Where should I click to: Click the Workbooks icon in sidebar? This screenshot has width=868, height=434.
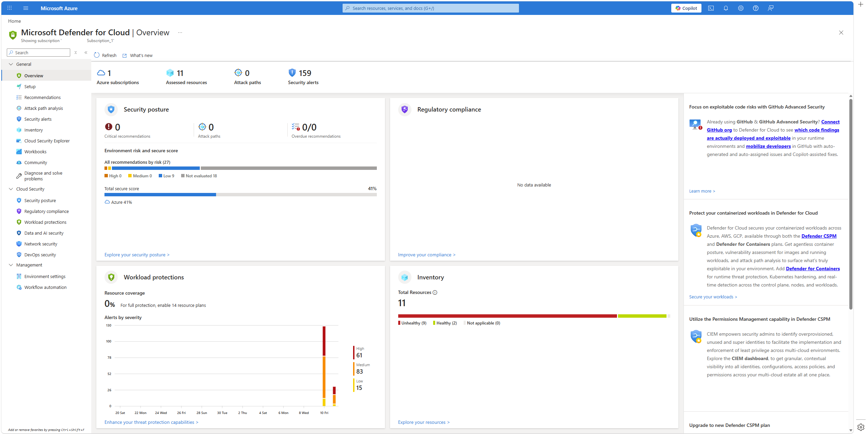click(19, 152)
